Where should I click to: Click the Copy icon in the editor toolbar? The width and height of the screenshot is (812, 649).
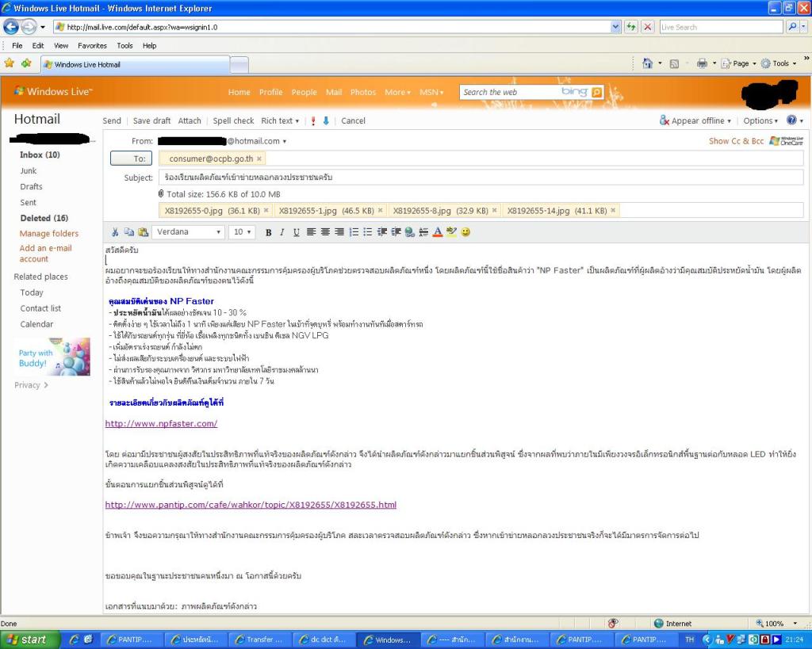coord(128,232)
